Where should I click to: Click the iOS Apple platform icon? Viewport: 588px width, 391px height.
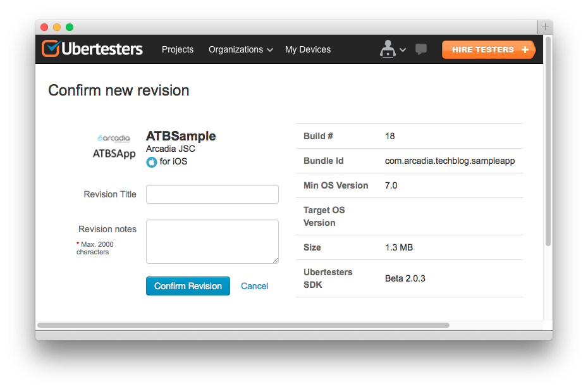(152, 162)
